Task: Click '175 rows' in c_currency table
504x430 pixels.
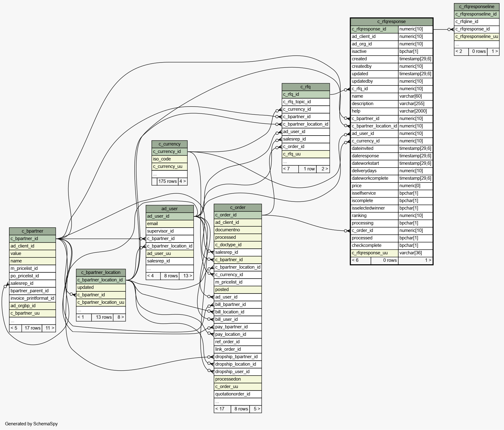Action: click(x=168, y=182)
